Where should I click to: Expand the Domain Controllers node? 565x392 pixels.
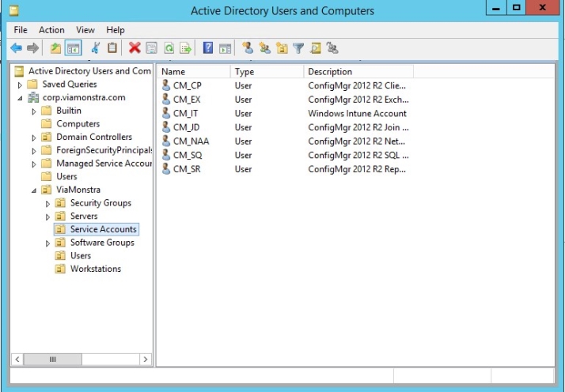(x=34, y=138)
